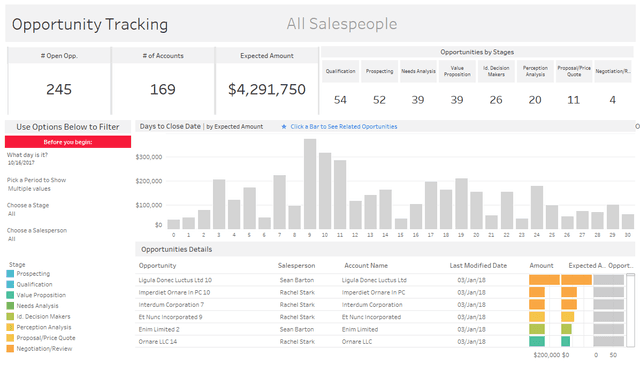Click the blue star icon above chart
The image size is (640, 368).
click(x=284, y=127)
